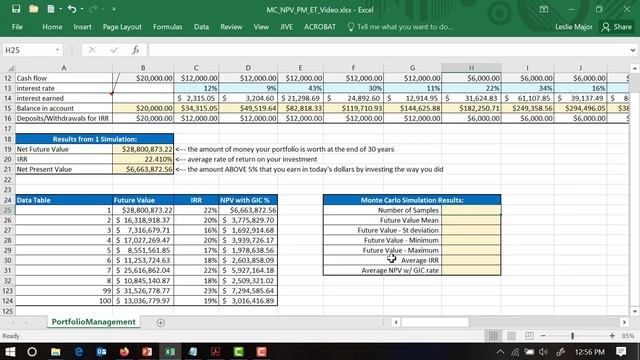Click the New sheet plus icon
The width and height of the screenshot is (640, 360).
pos(160,322)
